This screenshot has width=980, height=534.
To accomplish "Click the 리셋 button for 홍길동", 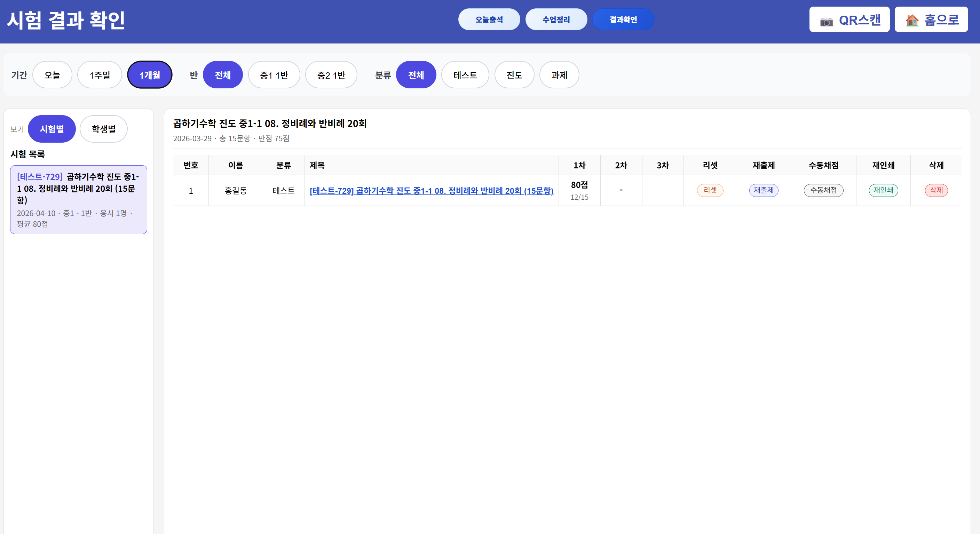I will (x=710, y=190).
